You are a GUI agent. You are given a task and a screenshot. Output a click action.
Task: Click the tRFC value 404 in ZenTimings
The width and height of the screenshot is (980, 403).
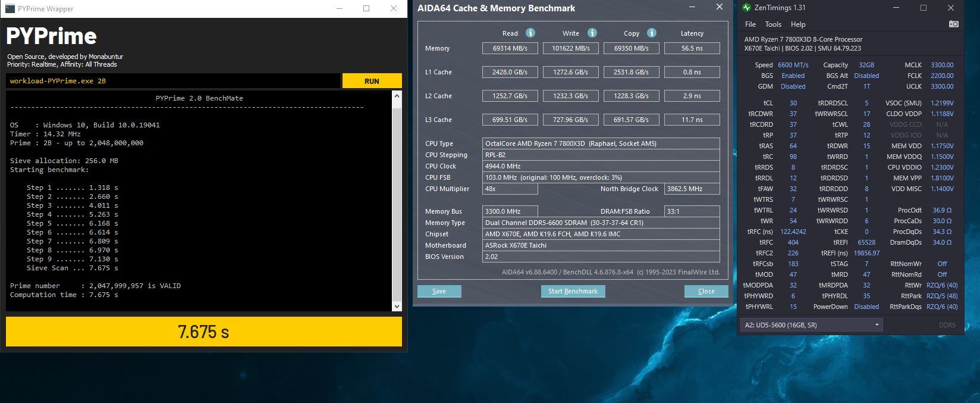point(793,242)
